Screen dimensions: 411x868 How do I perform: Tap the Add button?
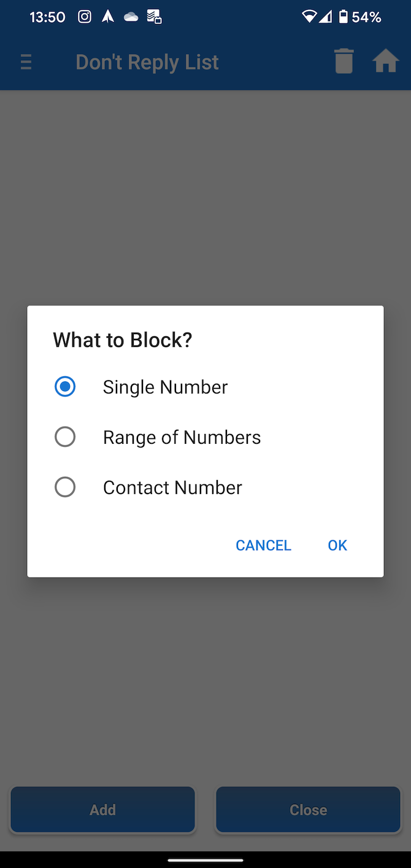click(102, 810)
